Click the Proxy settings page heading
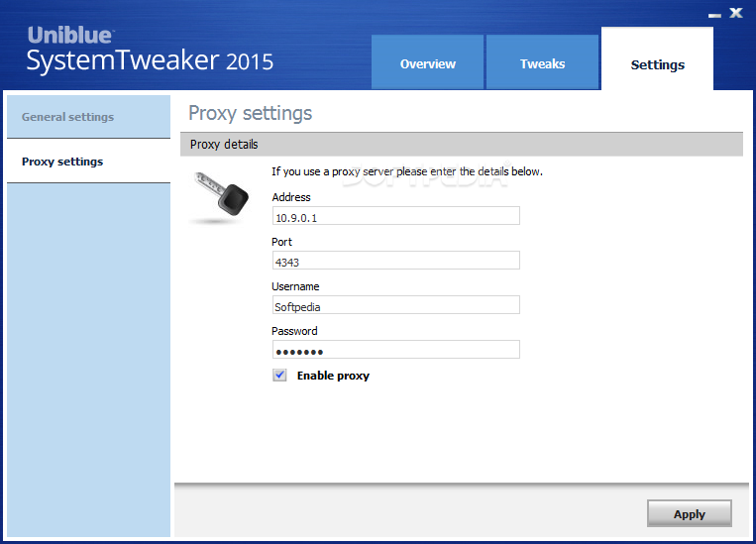 251,114
